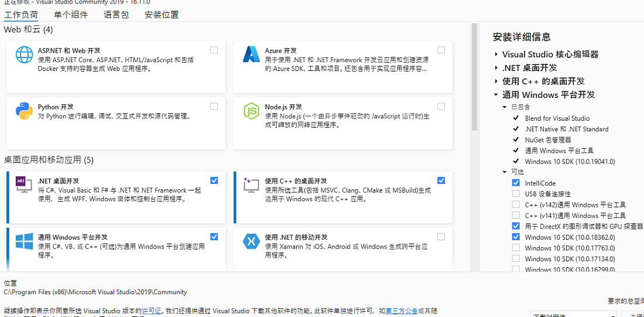Uncheck the 使用 C++ 的桌面开发 workload checkbox
Screen dimensions: 644x317
point(441,180)
